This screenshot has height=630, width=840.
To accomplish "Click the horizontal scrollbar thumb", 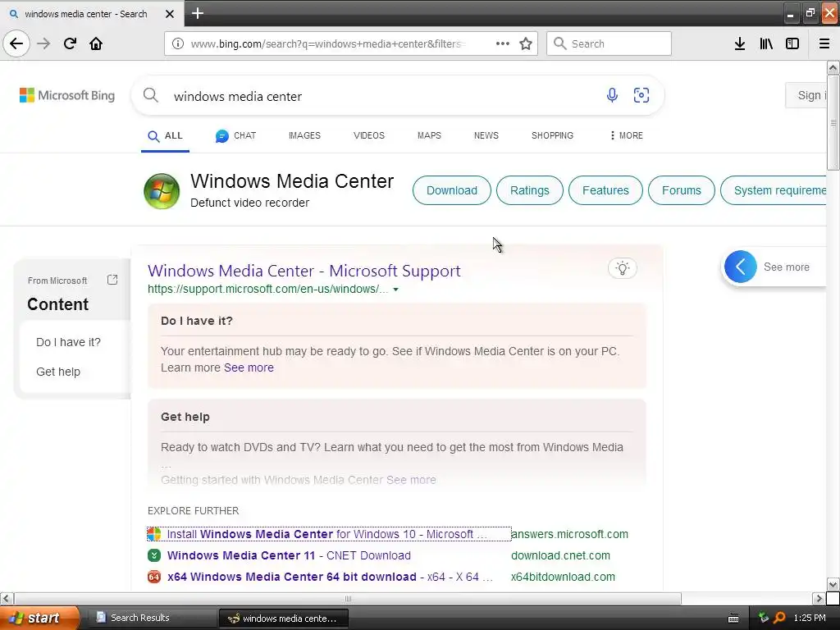I will point(348,598).
